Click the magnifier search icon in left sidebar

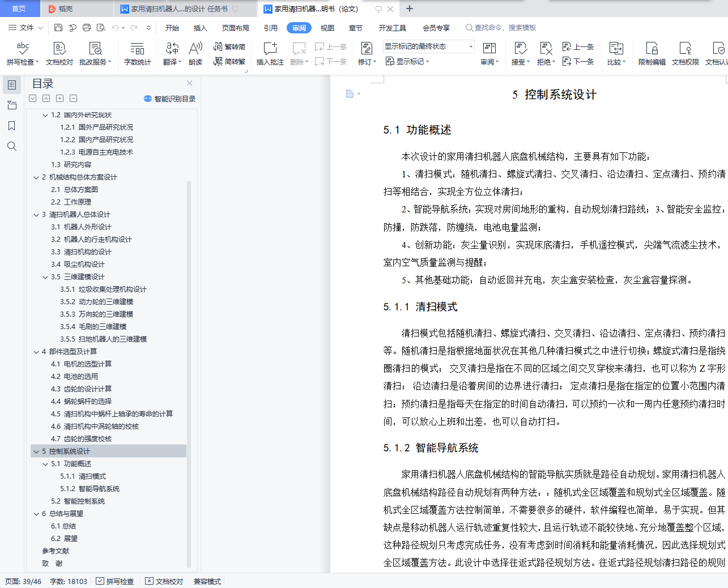point(11,146)
